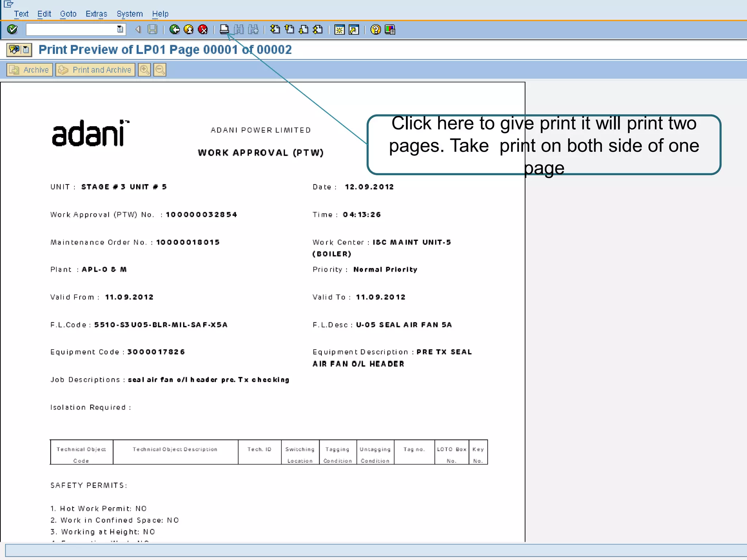Click the Equipment Code 3000017826

[x=156, y=352]
